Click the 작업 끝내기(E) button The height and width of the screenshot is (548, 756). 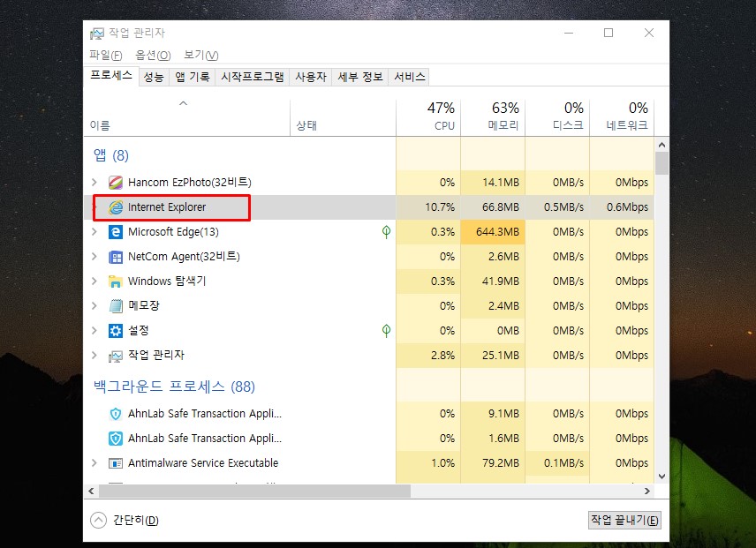(x=624, y=520)
